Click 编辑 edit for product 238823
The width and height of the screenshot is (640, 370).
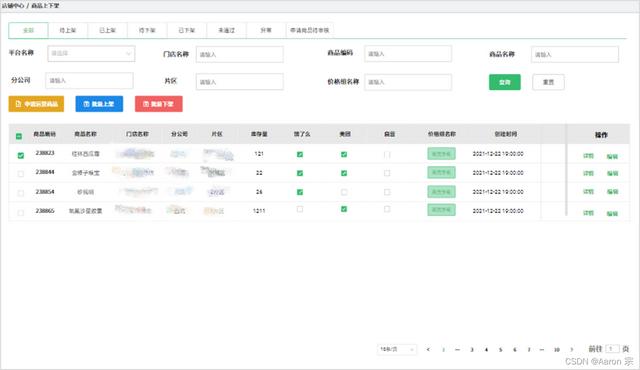(x=612, y=156)
